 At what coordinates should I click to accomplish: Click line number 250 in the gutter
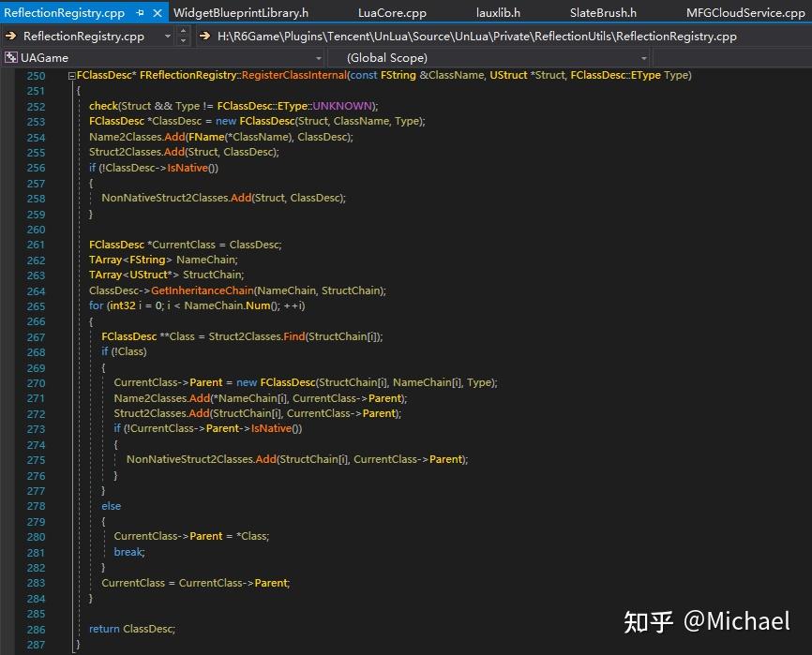coord(36,76)
